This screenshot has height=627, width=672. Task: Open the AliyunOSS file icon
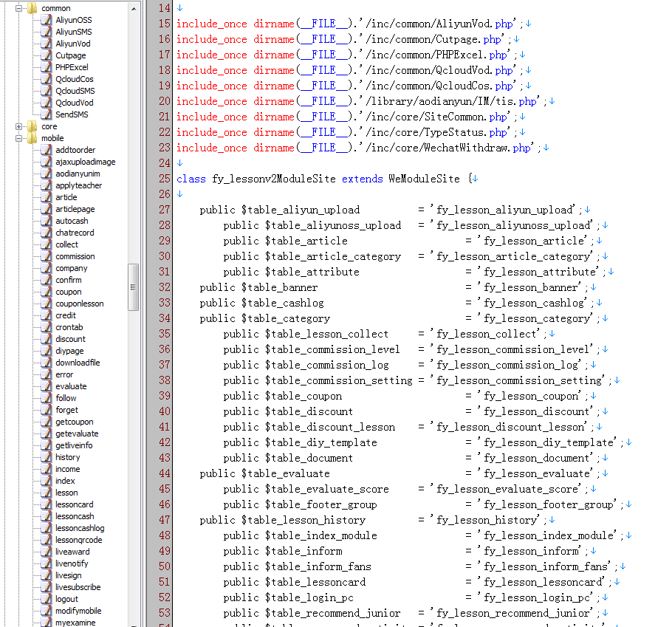[x=47, y=20]
